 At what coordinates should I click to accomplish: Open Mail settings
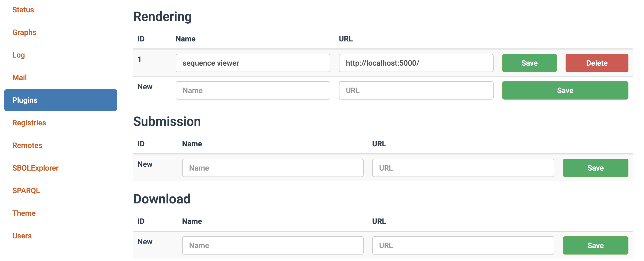pos(20,77)
